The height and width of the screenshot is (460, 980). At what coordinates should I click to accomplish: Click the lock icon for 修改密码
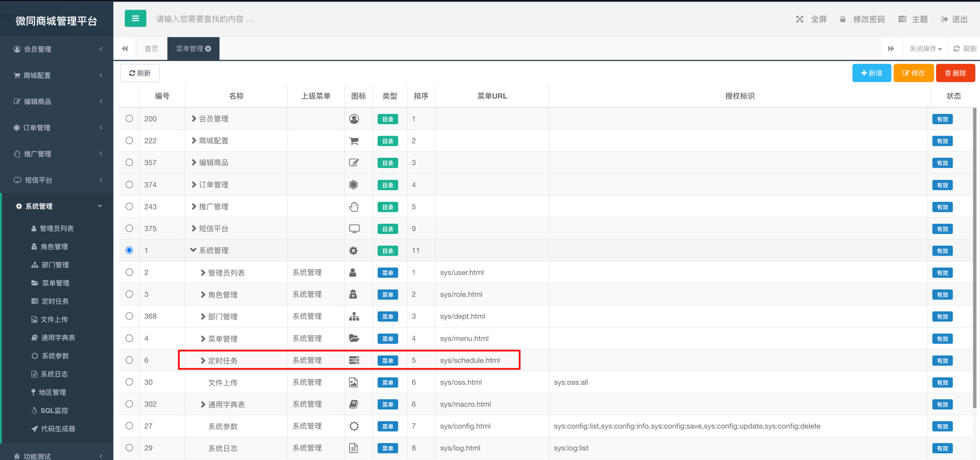click(843, 19)
